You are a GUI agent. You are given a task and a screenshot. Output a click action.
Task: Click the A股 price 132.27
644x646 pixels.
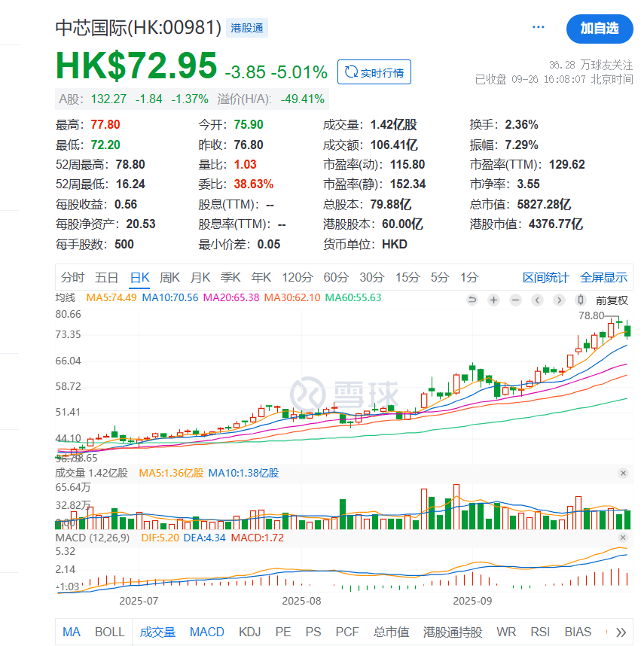(108, 99)
